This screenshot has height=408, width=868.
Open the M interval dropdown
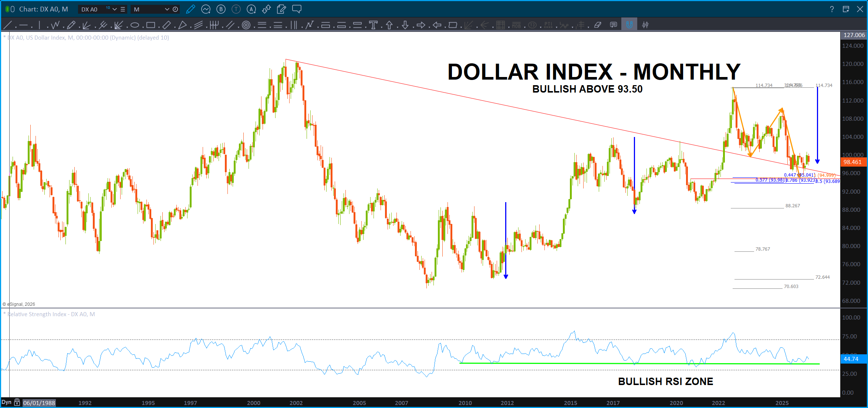coord(167,9)
